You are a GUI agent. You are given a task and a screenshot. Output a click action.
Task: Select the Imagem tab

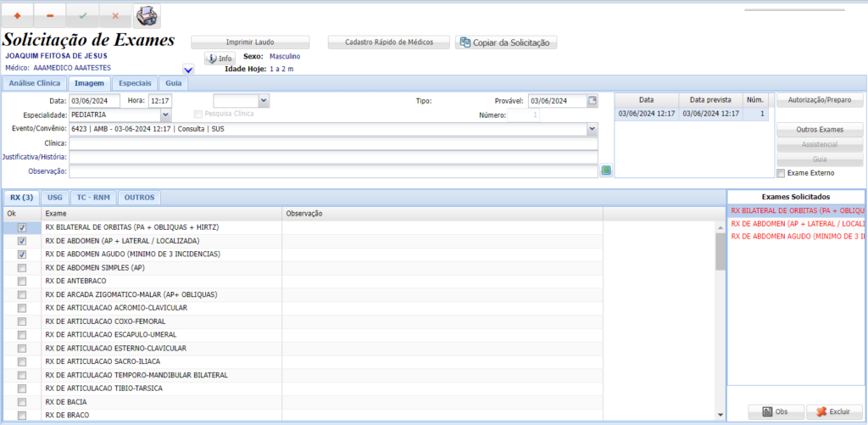click(89, 83)
